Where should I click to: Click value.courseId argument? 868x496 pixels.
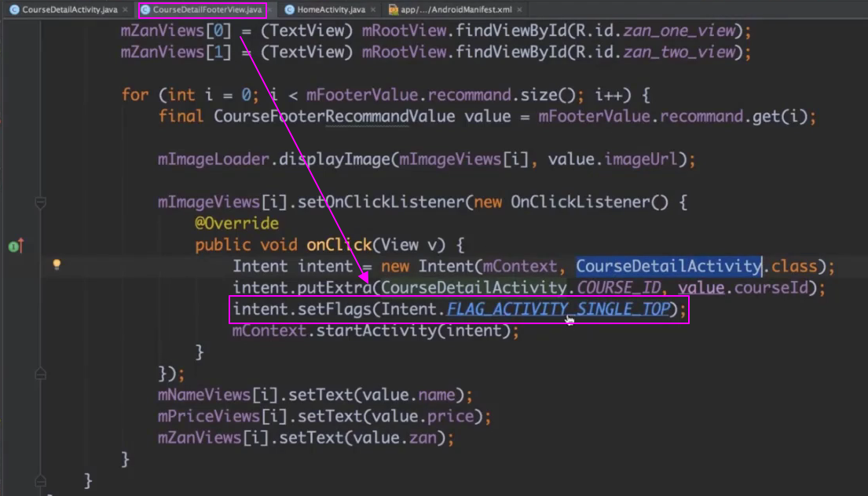[x=743, y=287]
